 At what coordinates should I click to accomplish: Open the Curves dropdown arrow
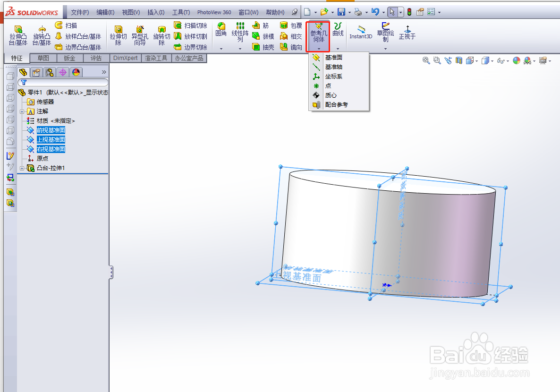(338, 49)
